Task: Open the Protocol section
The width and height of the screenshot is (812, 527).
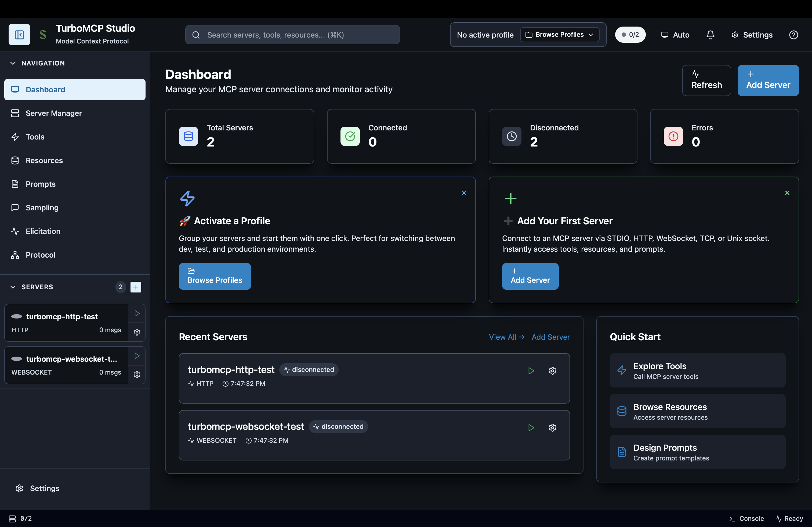Action: pos(41,255)
